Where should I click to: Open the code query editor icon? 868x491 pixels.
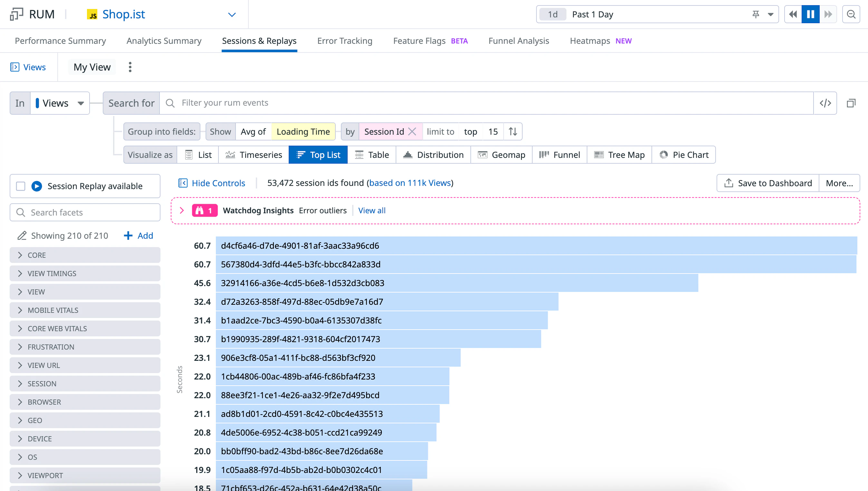point(825,103)
